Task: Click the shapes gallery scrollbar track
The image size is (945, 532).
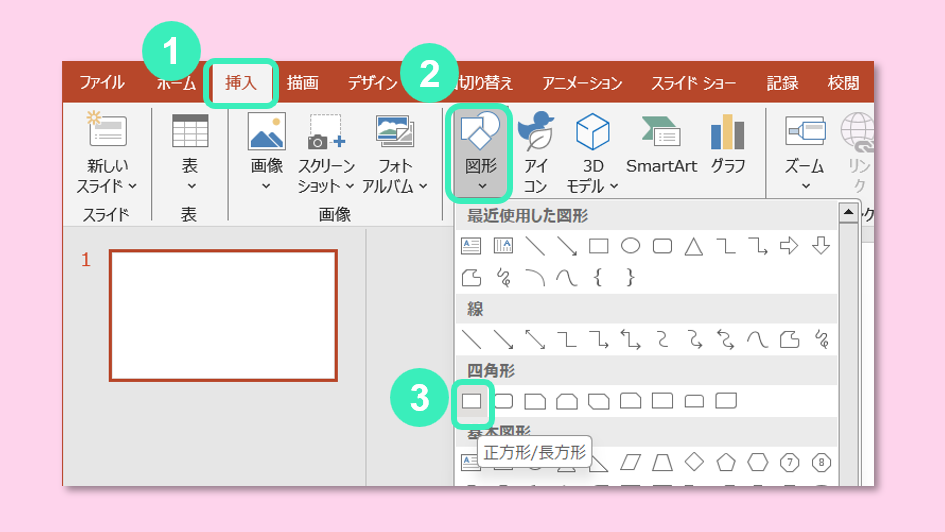Action: (x=848, y=354)
